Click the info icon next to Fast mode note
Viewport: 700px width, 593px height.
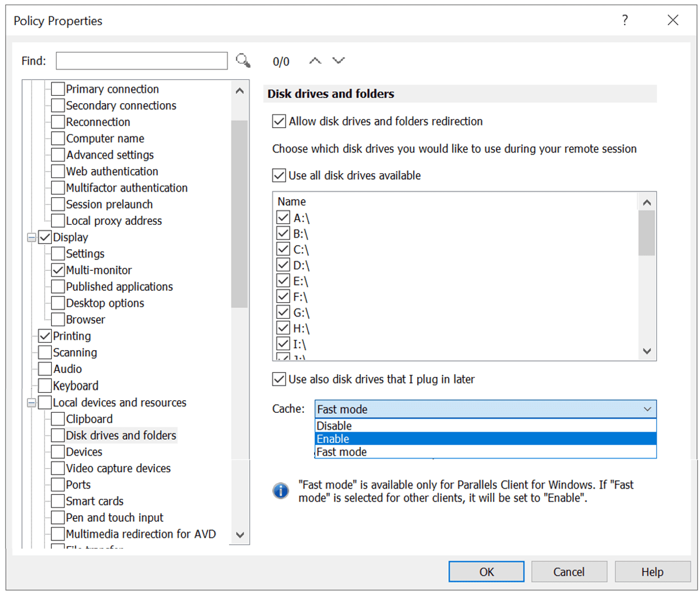(x=280, y=491)
